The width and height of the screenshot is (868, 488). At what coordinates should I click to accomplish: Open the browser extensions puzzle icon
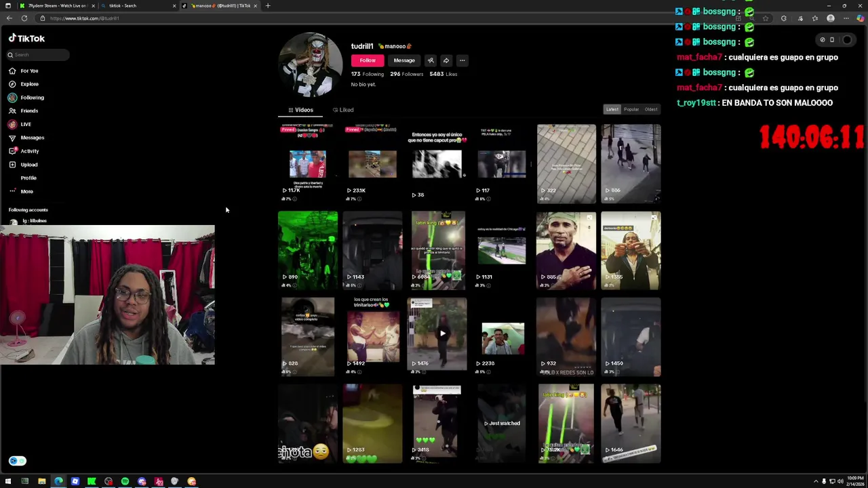tap(784, 18)
